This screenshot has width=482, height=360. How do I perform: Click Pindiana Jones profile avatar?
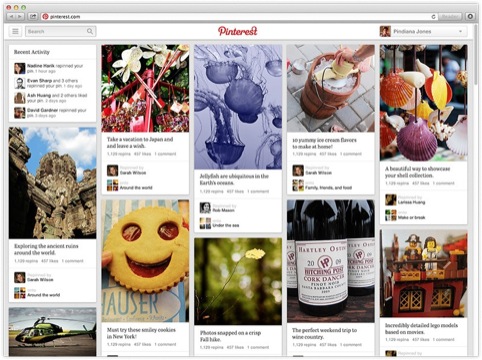pos(385,31)
